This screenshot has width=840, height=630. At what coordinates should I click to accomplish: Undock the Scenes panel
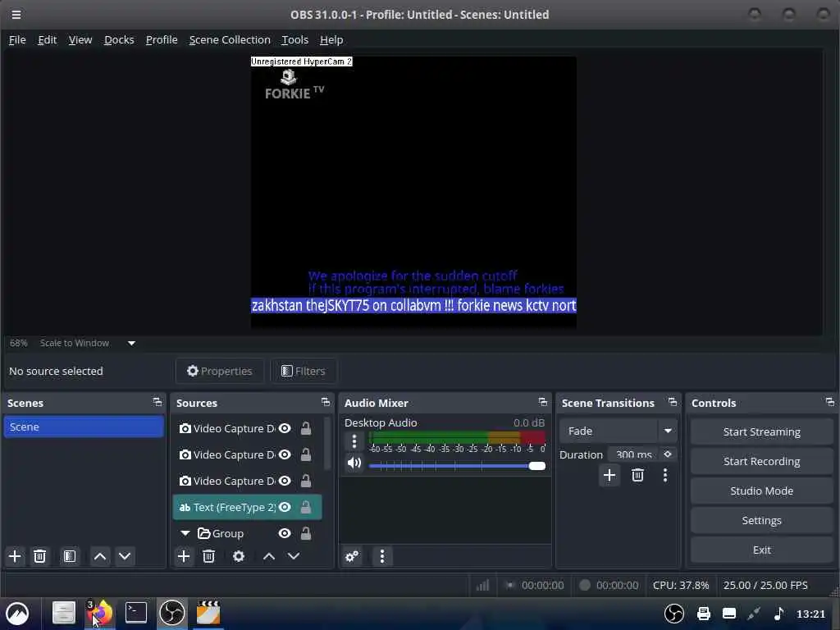pyautogui.click(x=157, y=402)
